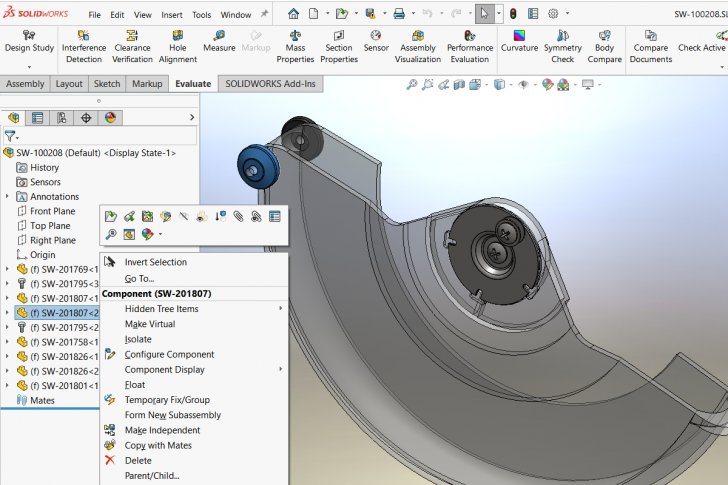Select the Mates folder in tree
This screenshot has height=485, width=728.
tap(42, 400)
